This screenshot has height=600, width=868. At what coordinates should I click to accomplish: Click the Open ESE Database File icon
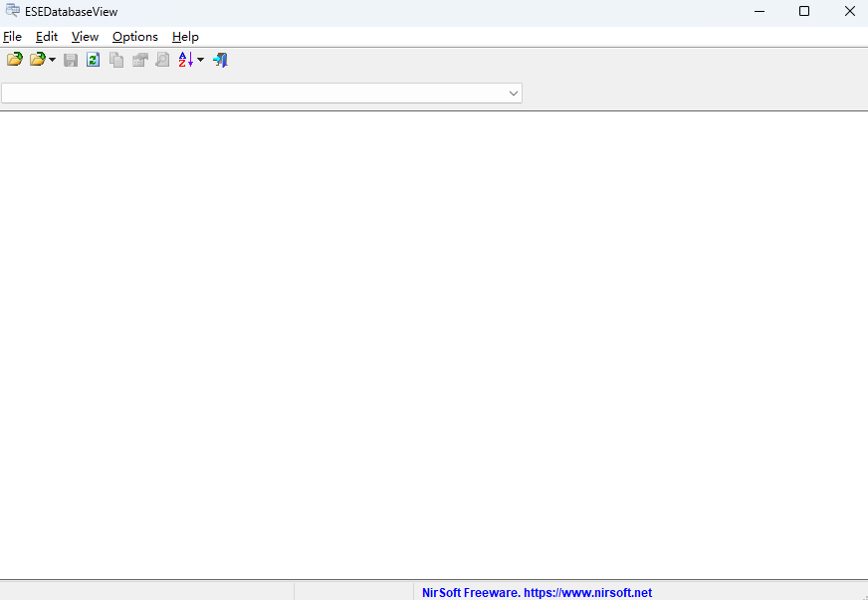point(14,60)
